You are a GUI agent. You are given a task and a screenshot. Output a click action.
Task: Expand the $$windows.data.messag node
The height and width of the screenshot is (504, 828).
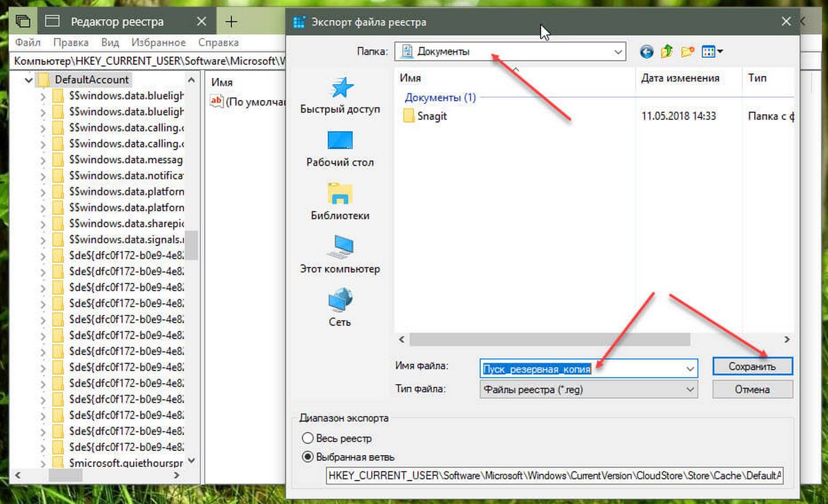click(44, 160)
